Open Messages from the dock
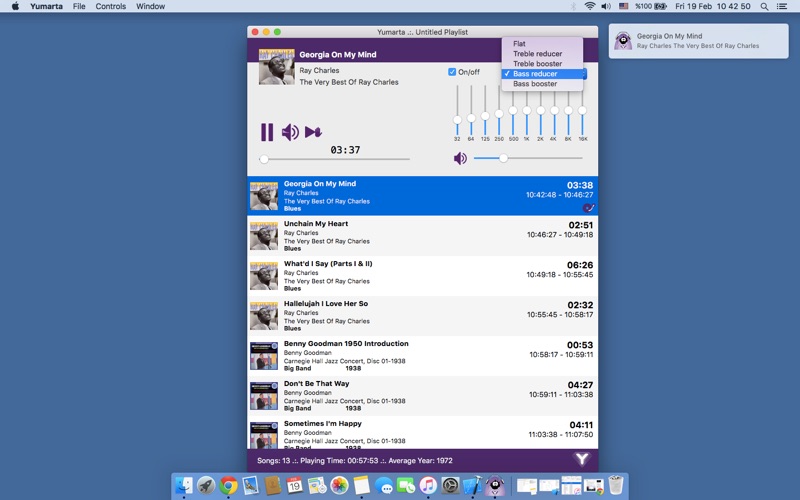Screen dimensions: 800x500 click(x=384, y=486)
